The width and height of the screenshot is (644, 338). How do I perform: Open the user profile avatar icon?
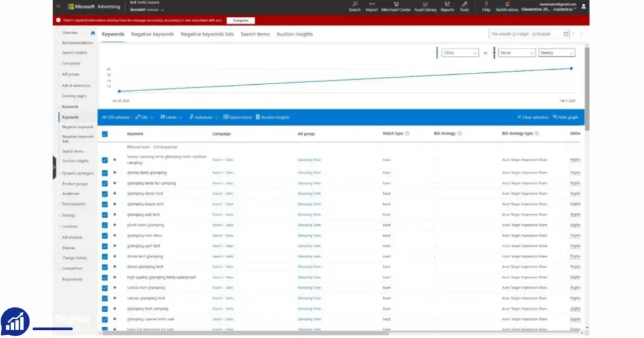(584, 6)
